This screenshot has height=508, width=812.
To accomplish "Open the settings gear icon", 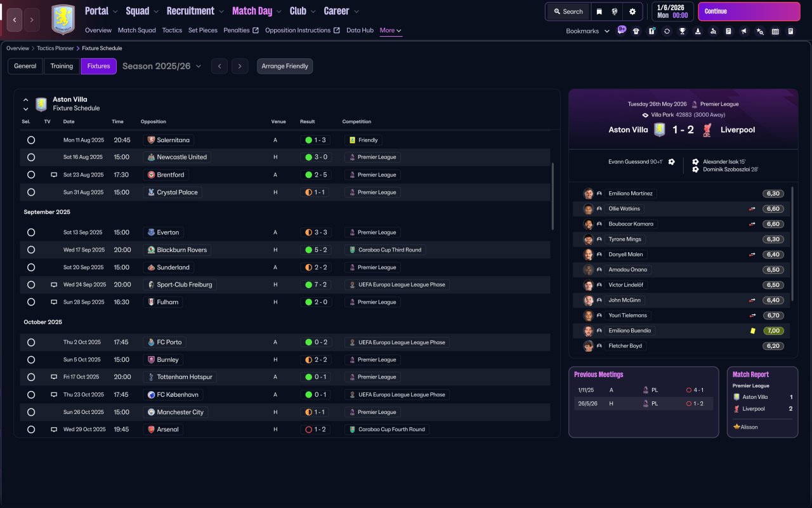I will click(x=632, y=11).
